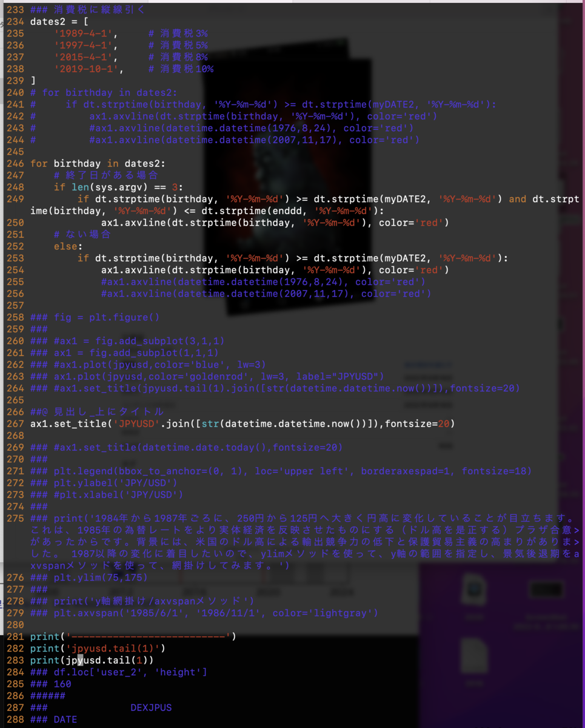585x728 pixels.
Task: Click the DEXJPUS label near the bottom
Action: coord(150,707)
